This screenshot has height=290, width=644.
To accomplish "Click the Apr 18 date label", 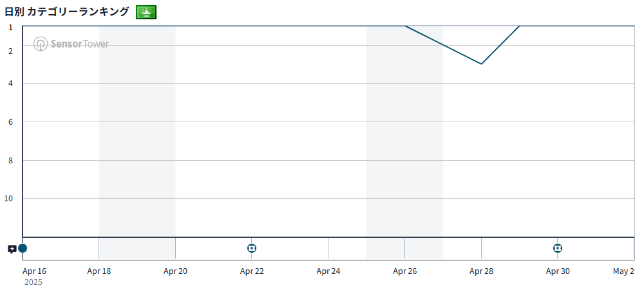I will 99,271.
